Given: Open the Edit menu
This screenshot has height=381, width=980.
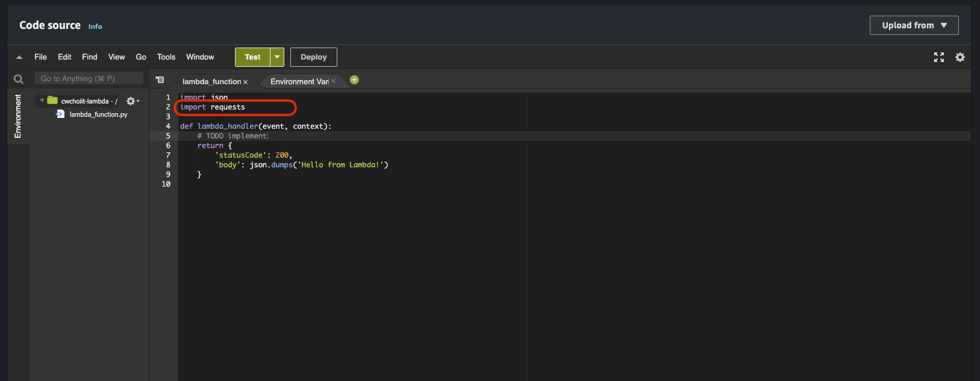Looking at the screenshot, I should point(64,57).
